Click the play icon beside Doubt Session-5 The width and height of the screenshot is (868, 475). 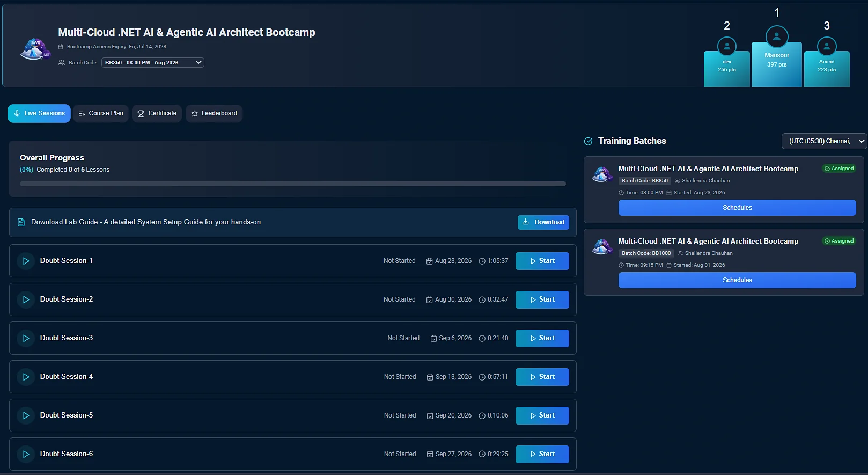pos(26,415)
